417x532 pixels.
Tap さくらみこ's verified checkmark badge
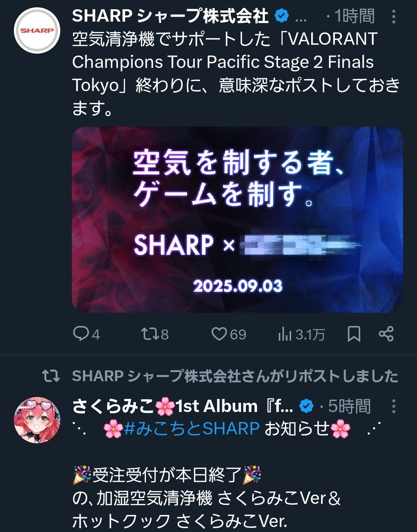[x=307, y=406]
